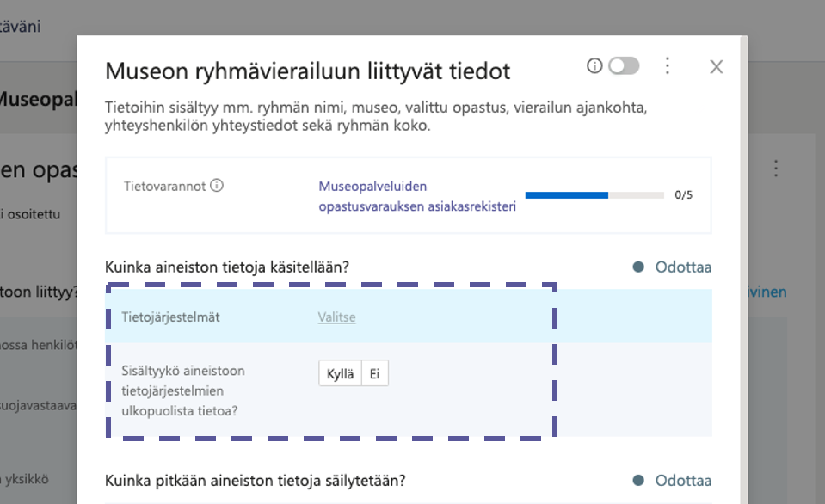Close the Museon ryhmävierailuun dialog

(x=716, y=67)
